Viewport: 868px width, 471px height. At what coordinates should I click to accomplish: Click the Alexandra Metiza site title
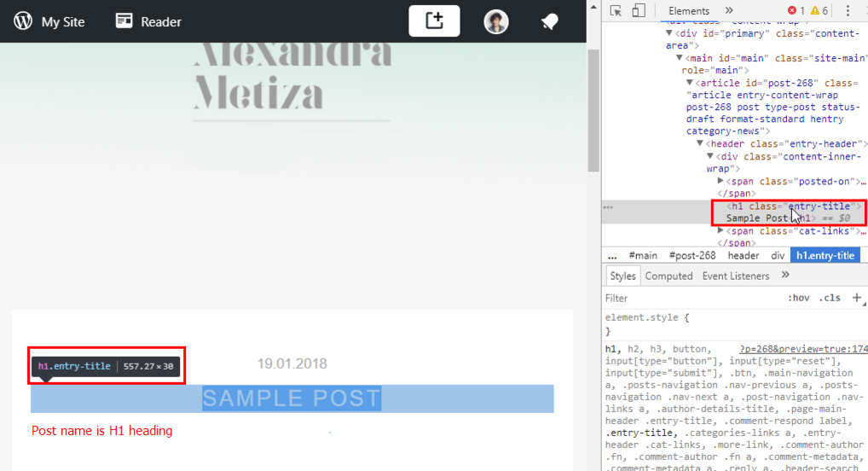pyautogui.click(x=292, y=77)
